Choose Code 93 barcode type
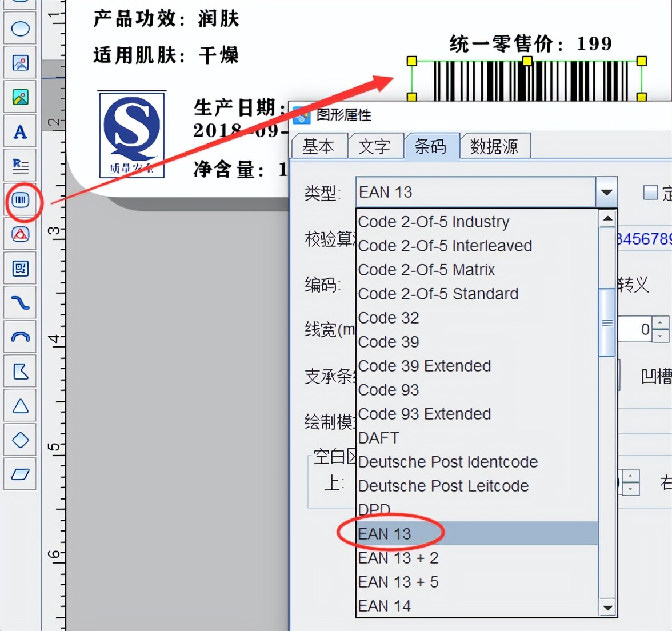The image size is (672, 631). [x=477, y=390]
